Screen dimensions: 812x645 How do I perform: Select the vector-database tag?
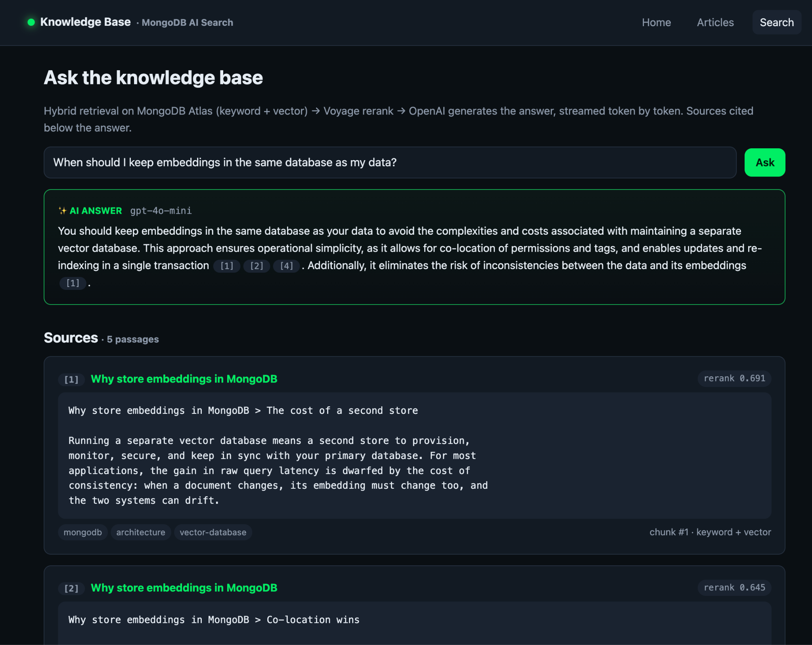point(213,532)
